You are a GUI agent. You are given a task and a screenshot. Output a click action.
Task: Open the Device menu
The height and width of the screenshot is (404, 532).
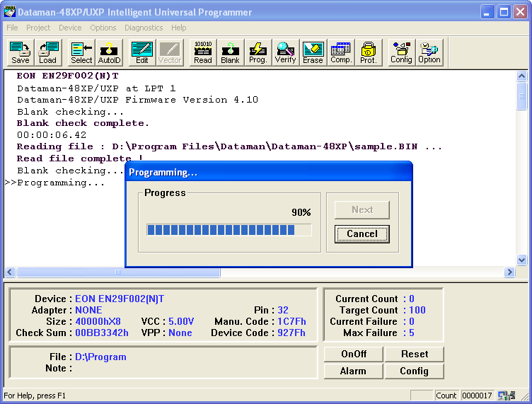[70, 28]
